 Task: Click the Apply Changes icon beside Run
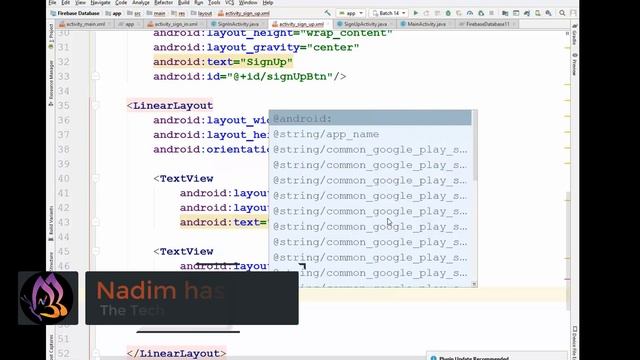click(x=426, y=13)
